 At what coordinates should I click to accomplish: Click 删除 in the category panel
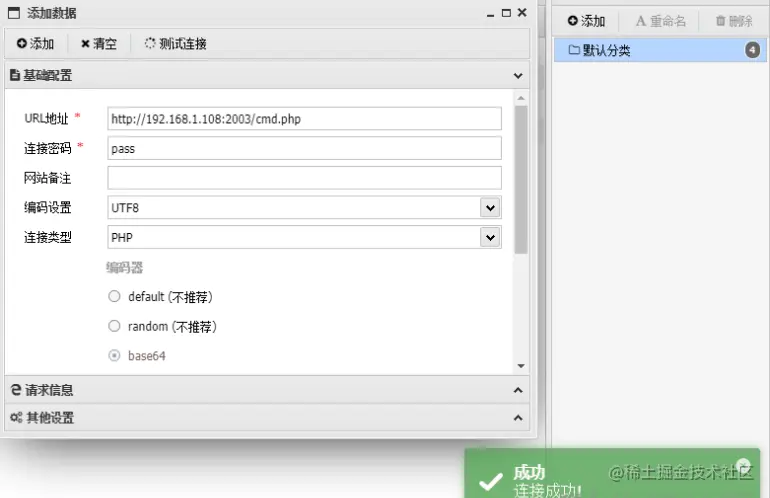coord(734,21)
